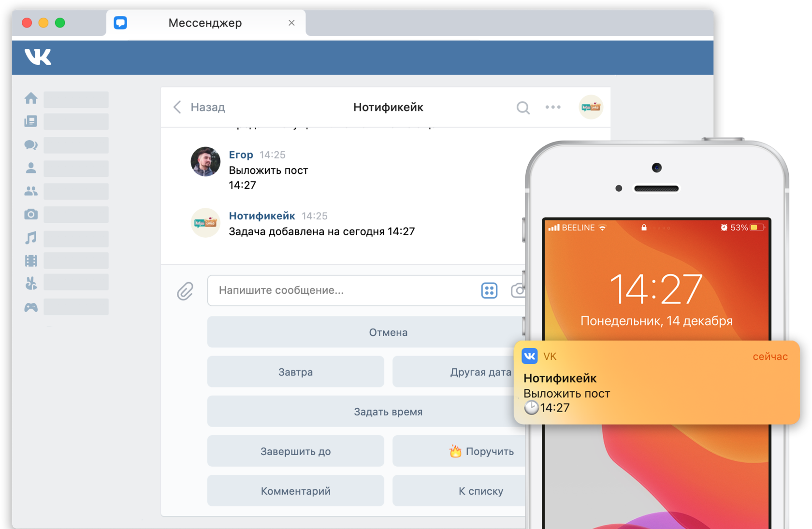The image size is (812, 529).
Task: Click the Комментарий button
Action: point(296,491)
